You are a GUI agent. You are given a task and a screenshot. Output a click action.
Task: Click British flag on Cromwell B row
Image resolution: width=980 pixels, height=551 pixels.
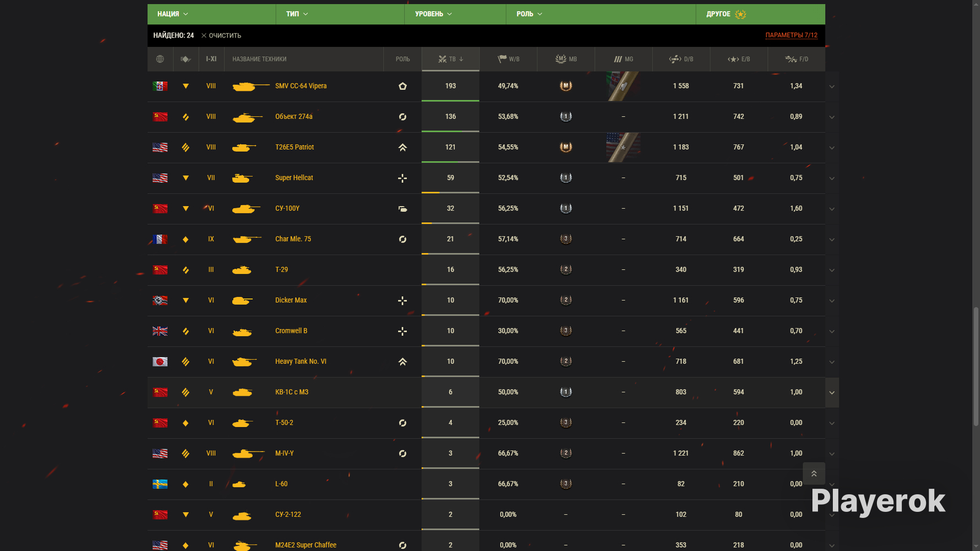tap(160, 331)
